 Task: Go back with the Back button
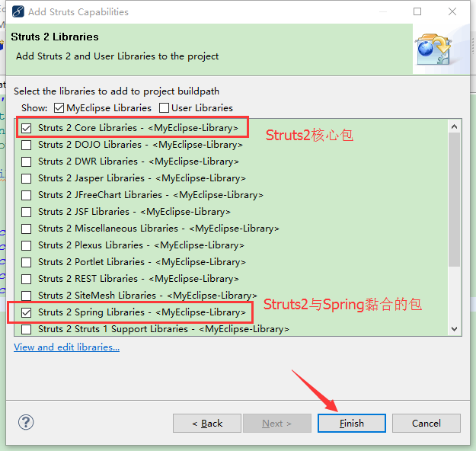tap(207, 423)
